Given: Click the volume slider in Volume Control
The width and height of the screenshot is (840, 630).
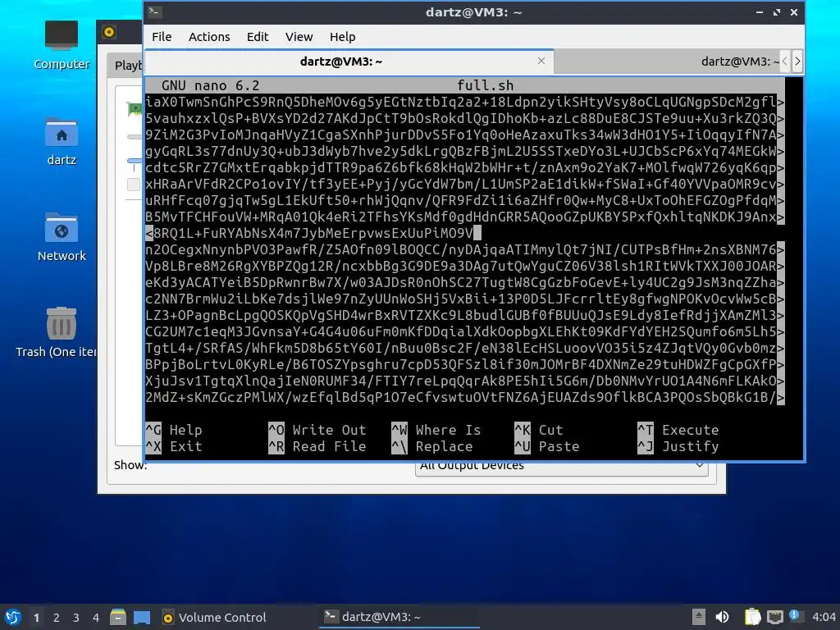Looking at the screenshot, I should point(135,161).
